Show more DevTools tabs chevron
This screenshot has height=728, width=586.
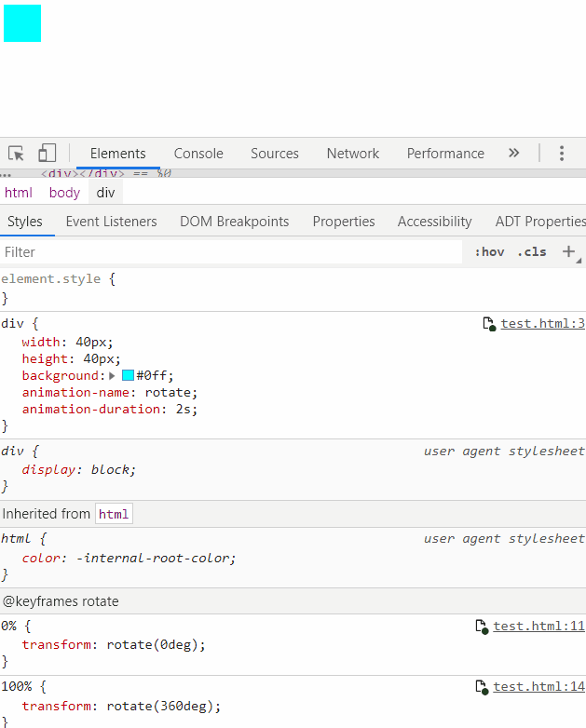point(513,153)
